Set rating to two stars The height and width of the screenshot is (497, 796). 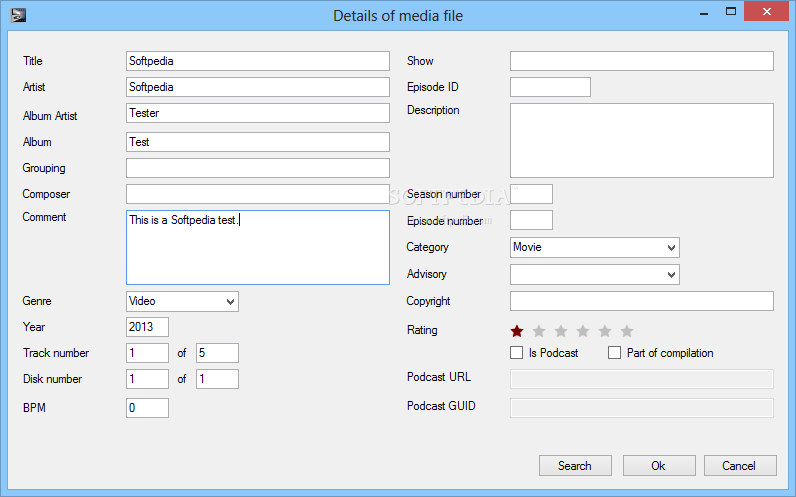point(539,331)
